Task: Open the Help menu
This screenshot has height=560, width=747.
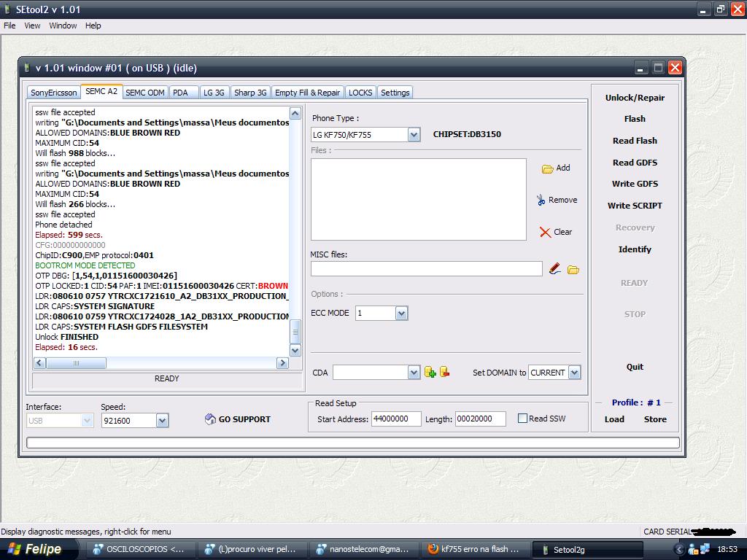Action: pyautogui.click(x=93, y=26)
